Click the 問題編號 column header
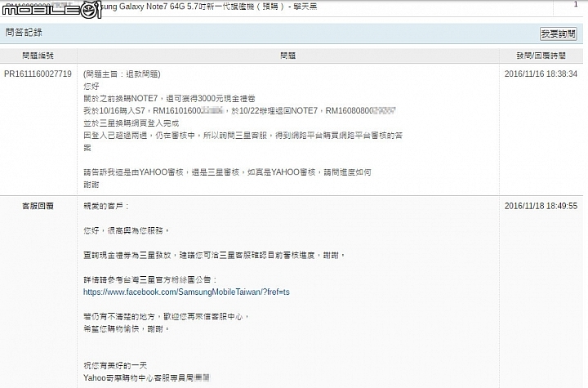The height and width of the screenshot is (388, 588). click(38, 56)
